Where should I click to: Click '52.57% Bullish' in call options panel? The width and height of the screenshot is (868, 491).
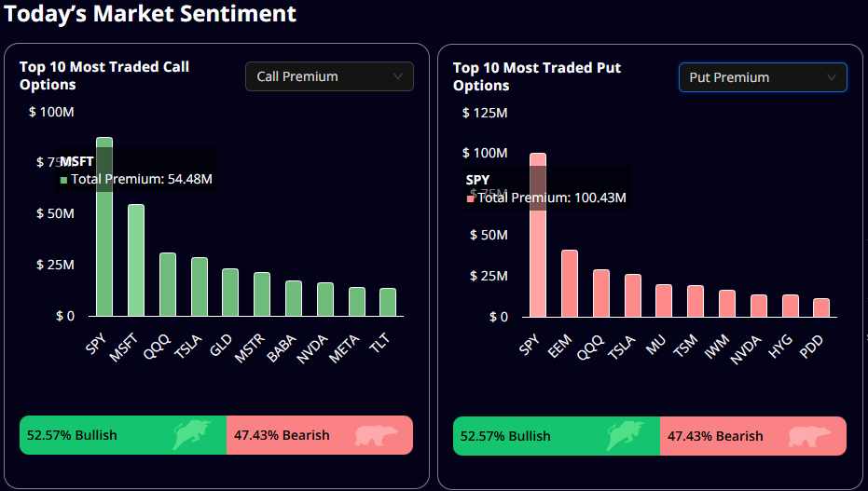72,435
